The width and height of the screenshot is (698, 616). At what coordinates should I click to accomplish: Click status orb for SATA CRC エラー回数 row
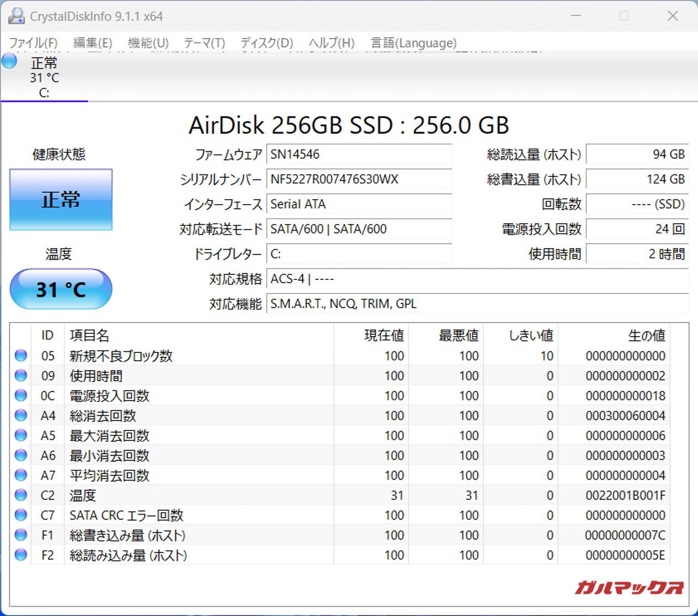click(x=21, y=515)
